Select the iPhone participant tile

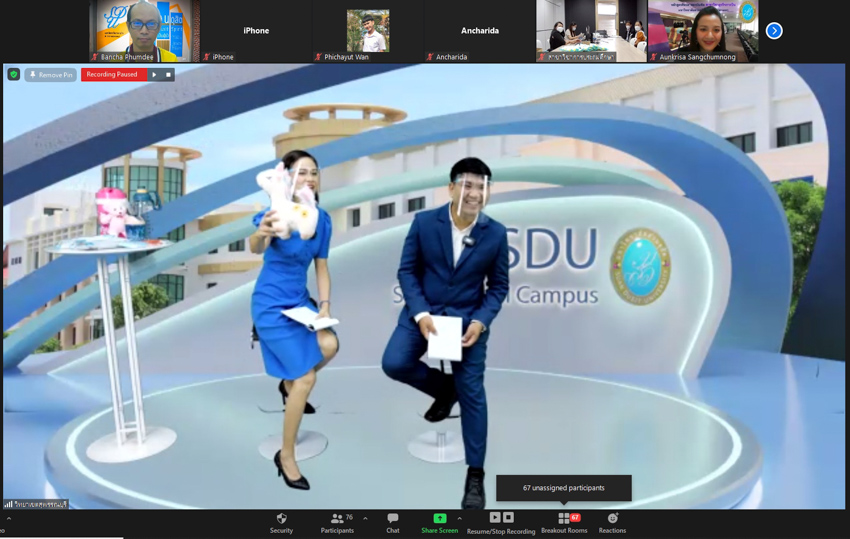(x=256, y=30)
